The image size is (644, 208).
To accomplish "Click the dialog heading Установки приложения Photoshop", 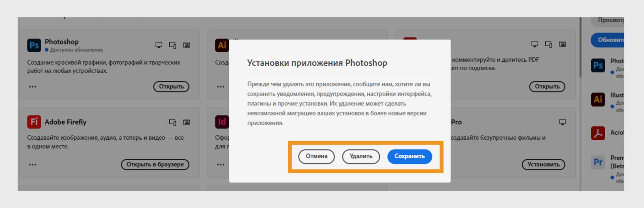I will [317, 63].
